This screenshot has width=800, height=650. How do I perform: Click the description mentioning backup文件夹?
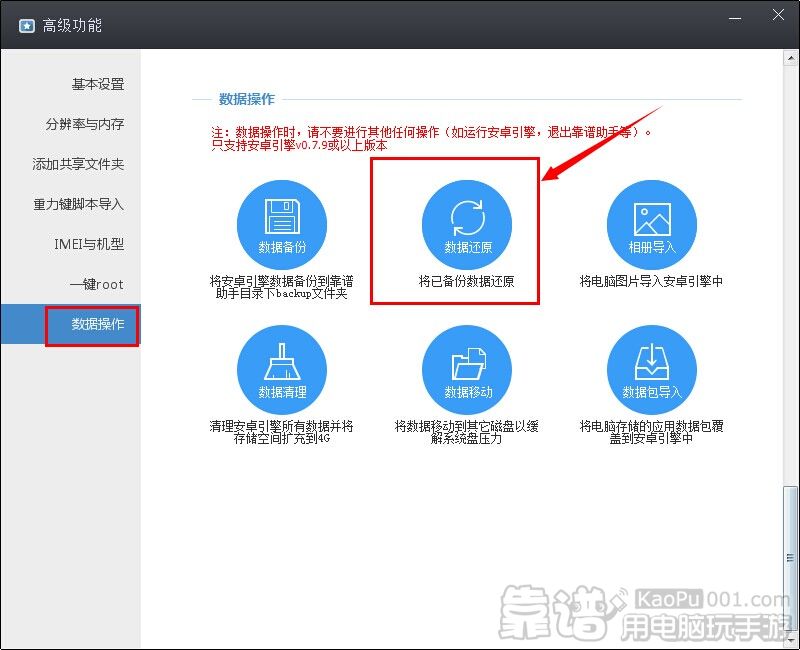coord(282,287)
